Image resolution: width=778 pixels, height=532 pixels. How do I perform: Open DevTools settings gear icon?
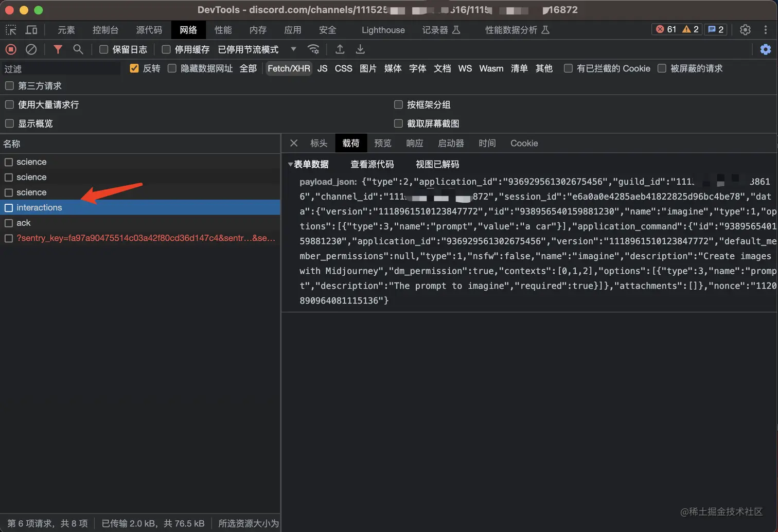tap(745, 30)
